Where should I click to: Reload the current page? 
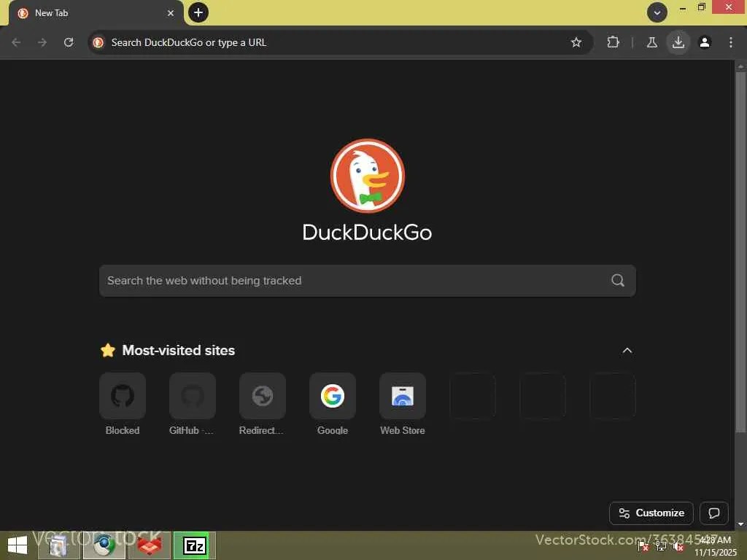click(69, 42)
